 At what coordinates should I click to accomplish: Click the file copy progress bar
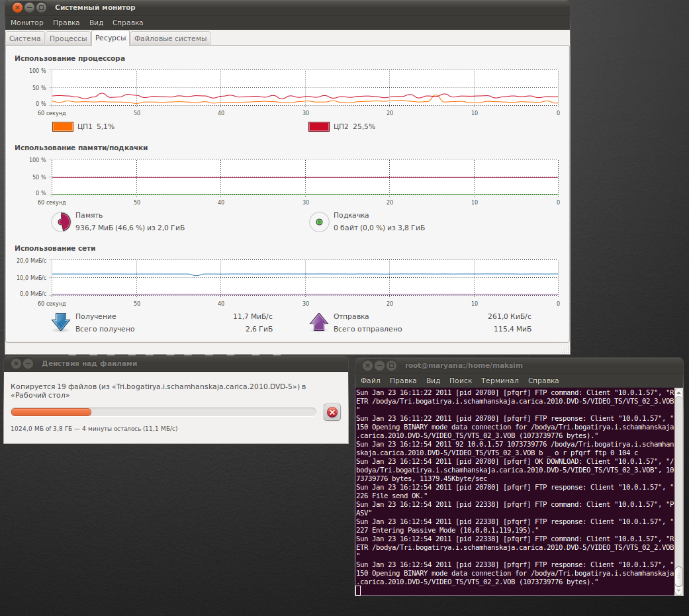click(x=163, y=412)
